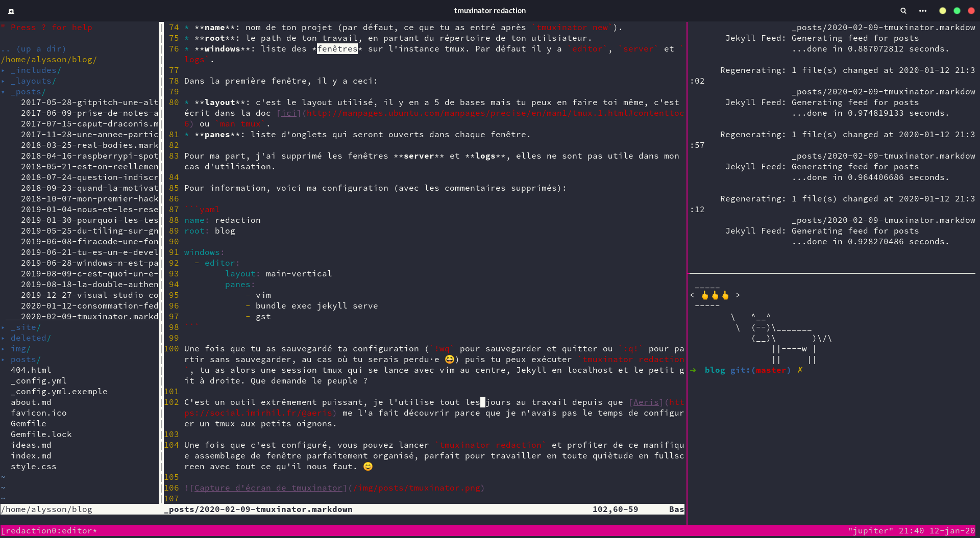The height and width of the screenshot is (538, 980).
Task: Select 2020-02-09-tmuxinator.markd file in tree
Action: coord(90,317)
